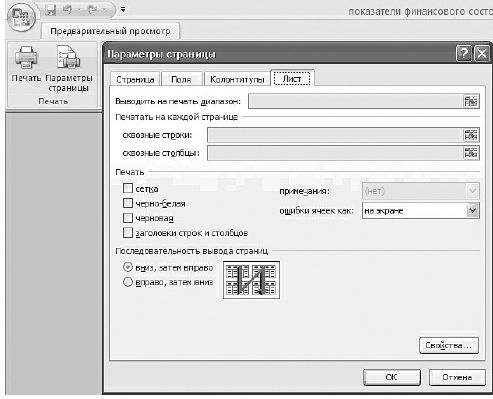493x399 pixels.
Task: Click range selector icon for сквозные строки
Action: pos(471,135)
